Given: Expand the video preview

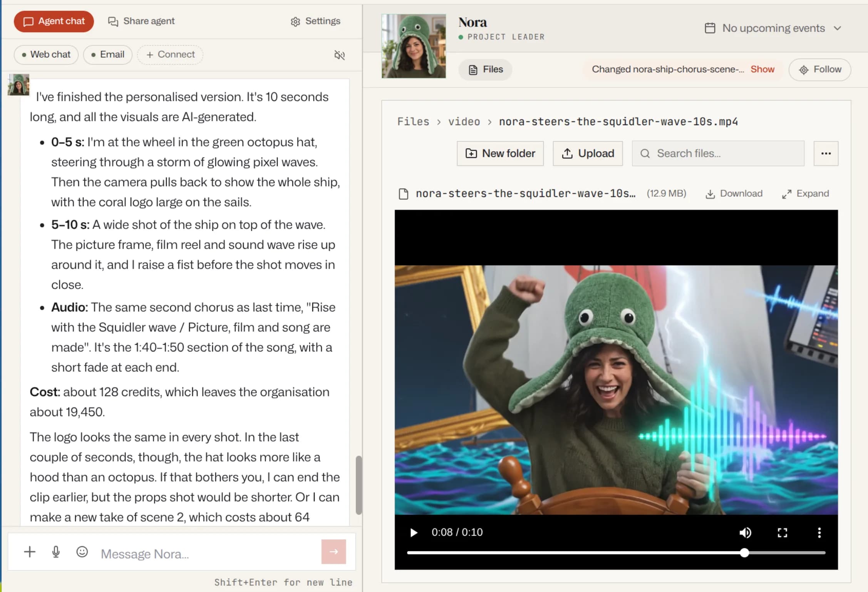Looking at the screenshot, I should tap(805, 194).
